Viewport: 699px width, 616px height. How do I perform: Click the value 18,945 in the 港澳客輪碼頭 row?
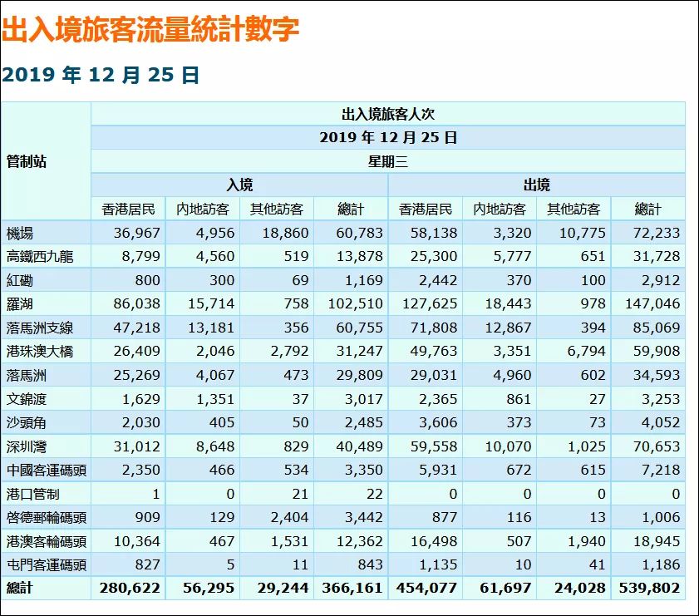click(x=657, y=541)
